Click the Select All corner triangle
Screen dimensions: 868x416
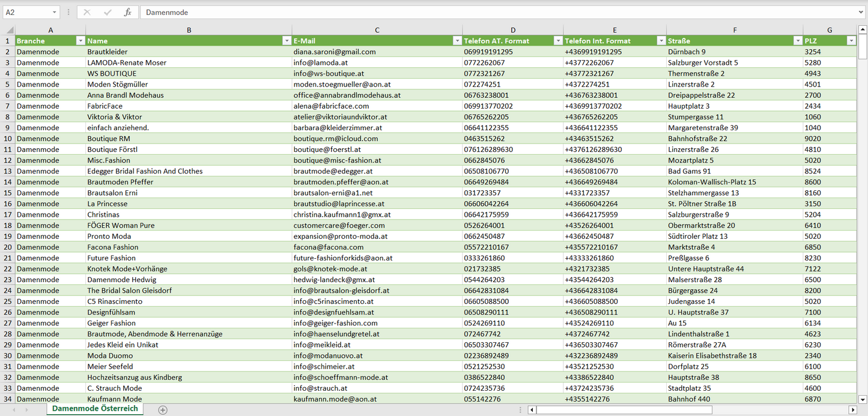click(x=10, y=30)
